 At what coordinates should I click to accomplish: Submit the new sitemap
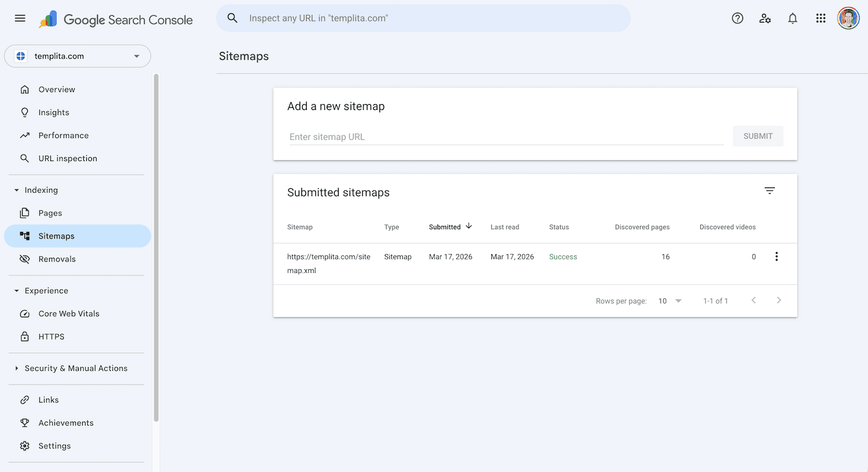[757, 136]
